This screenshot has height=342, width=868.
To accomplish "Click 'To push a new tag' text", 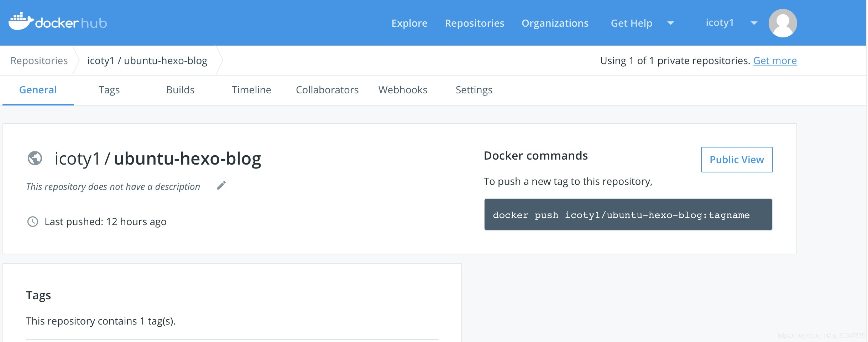I will tap(568, 182).
